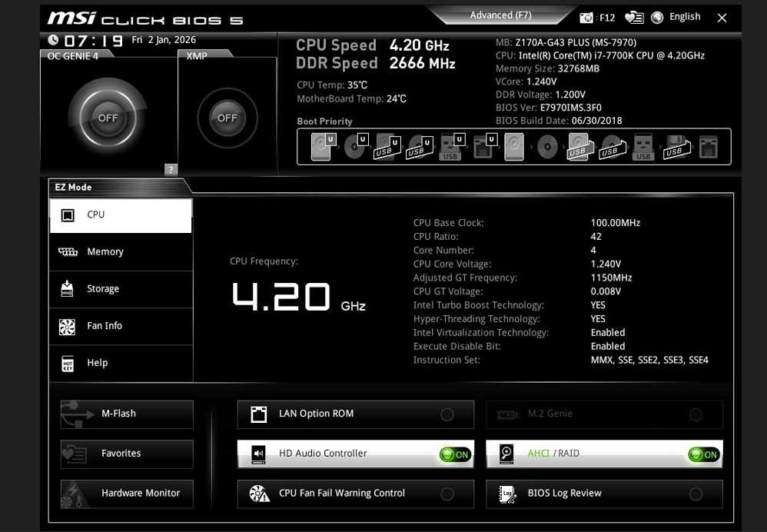The image size is (767, 532).
Task: Select the UEFI hard disk boot device icon
Action: [323, 146]
